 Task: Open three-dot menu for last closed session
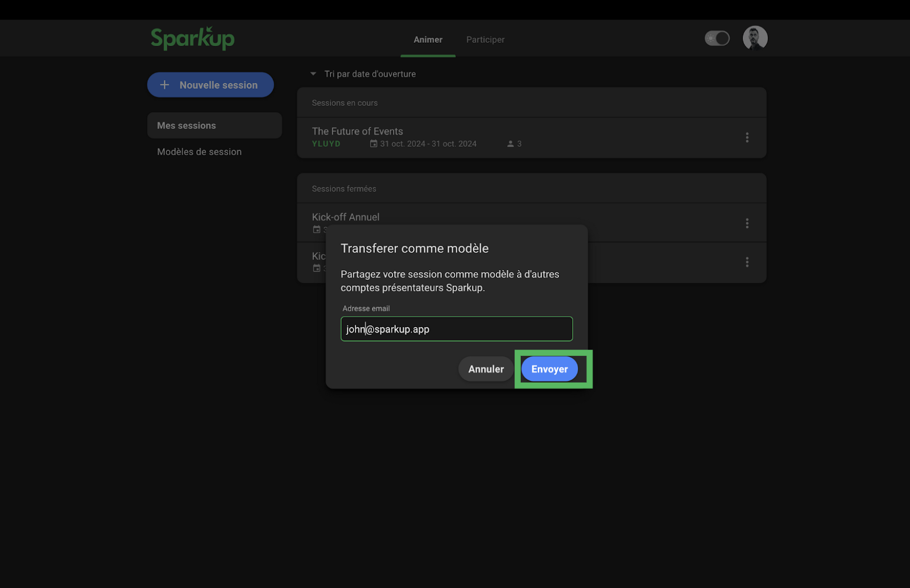(747, 262)
